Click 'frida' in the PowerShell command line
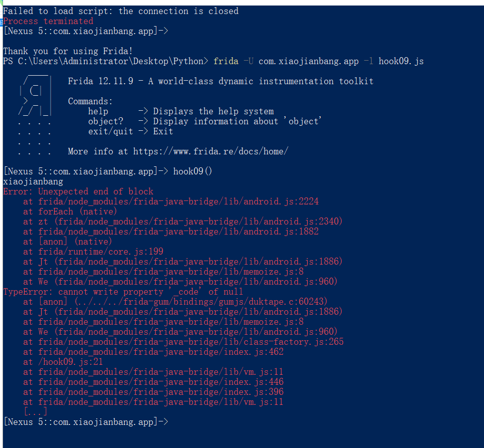This screenshot has height=448, width=484. coord(226,61)
